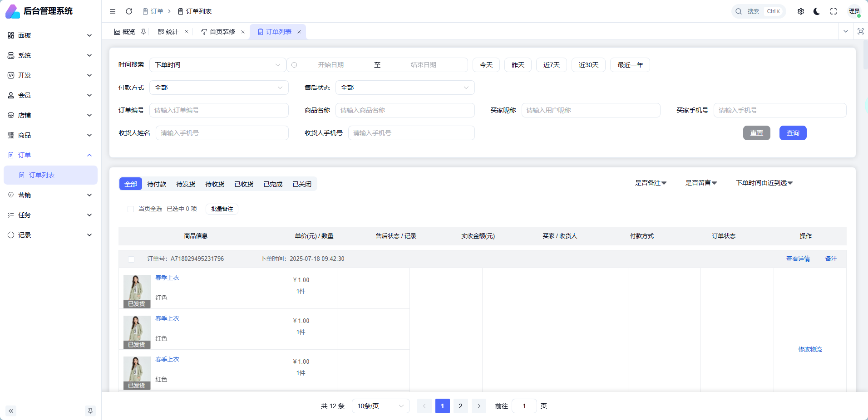Open the 付款方式 dropdown
The image size is (868, 420).
pos(219,87)
